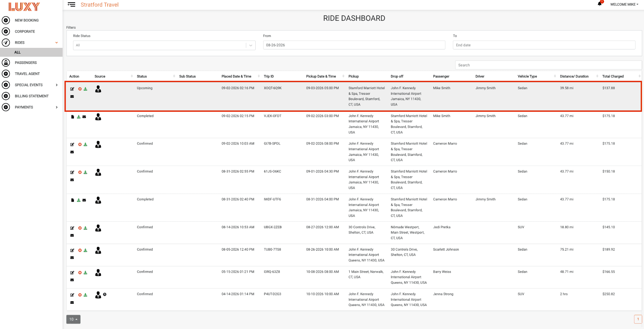Go to pagination page 1

pos(638,319)
